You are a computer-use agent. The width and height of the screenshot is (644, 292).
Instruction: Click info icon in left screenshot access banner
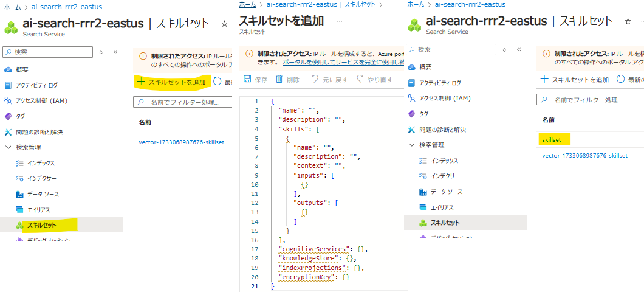143,56
